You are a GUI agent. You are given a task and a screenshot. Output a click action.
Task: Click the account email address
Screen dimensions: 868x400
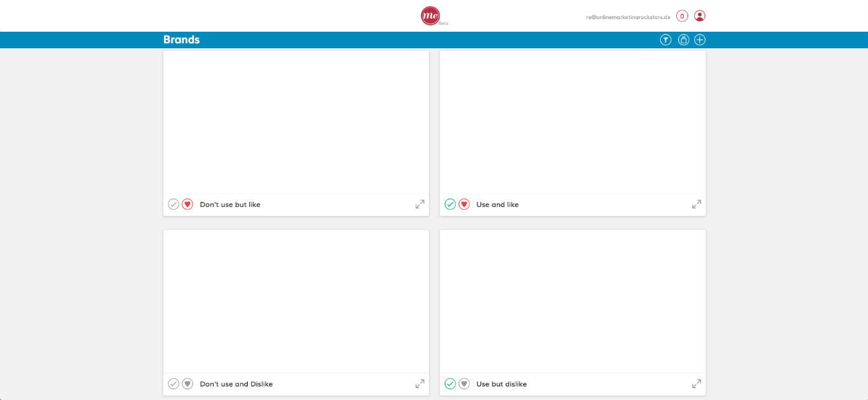[x=628, y=17]
